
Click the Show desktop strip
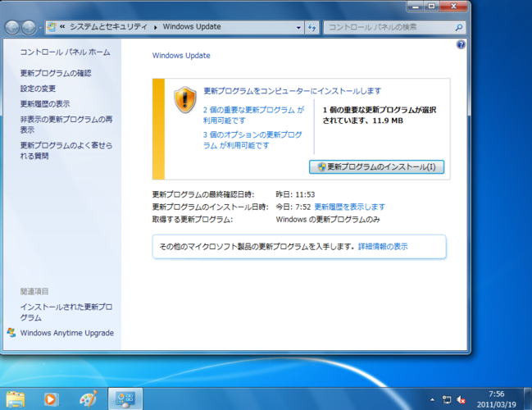(528, 399)
